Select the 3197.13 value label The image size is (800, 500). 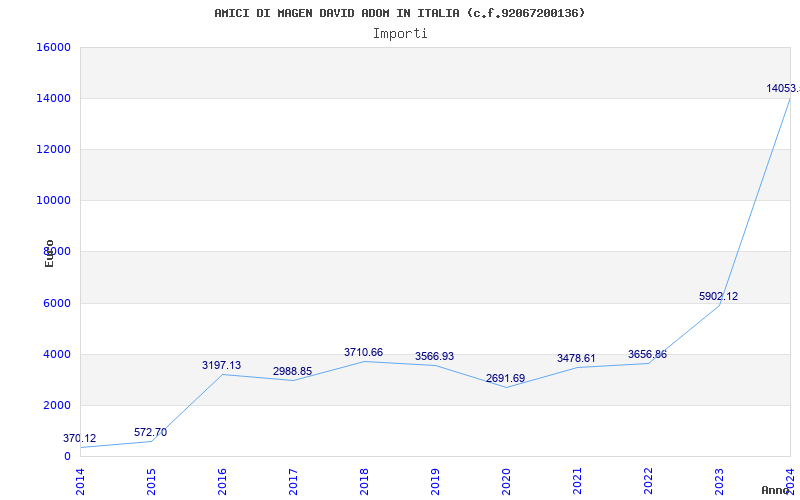pos(221,365)
